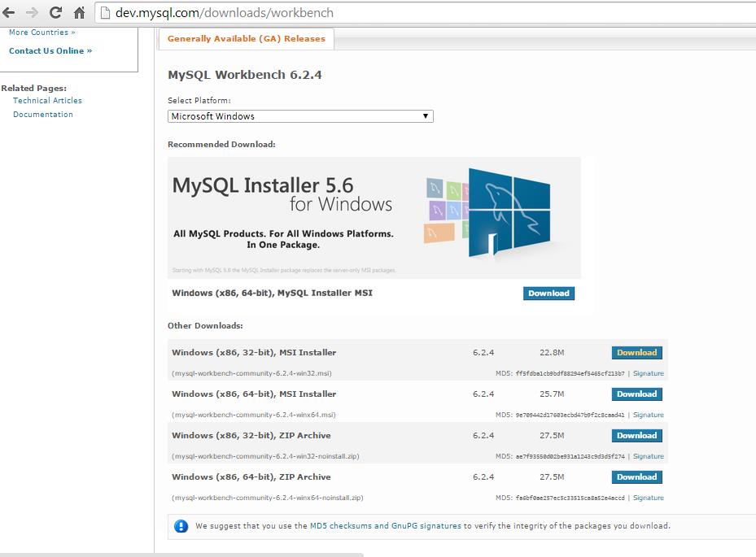
Task: Open Signature link for winx64-noinstall.zip
Action: tap(649, 498)
